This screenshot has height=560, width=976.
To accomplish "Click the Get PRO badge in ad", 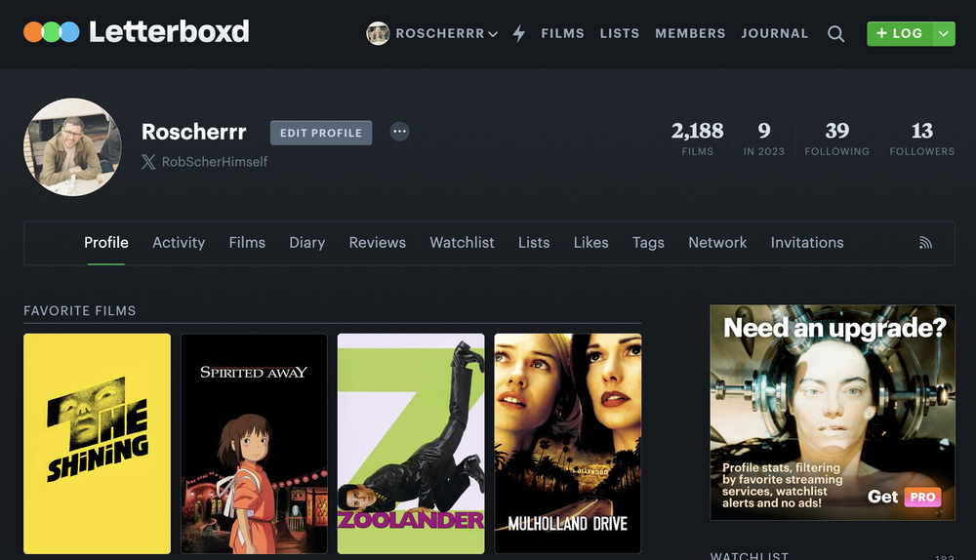I will [922, 497].
